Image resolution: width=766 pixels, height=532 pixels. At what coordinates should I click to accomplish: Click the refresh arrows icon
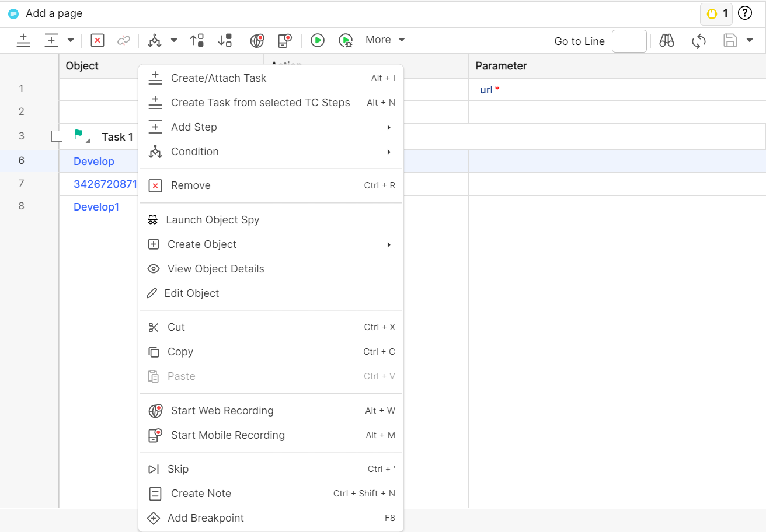coord(698,41)
